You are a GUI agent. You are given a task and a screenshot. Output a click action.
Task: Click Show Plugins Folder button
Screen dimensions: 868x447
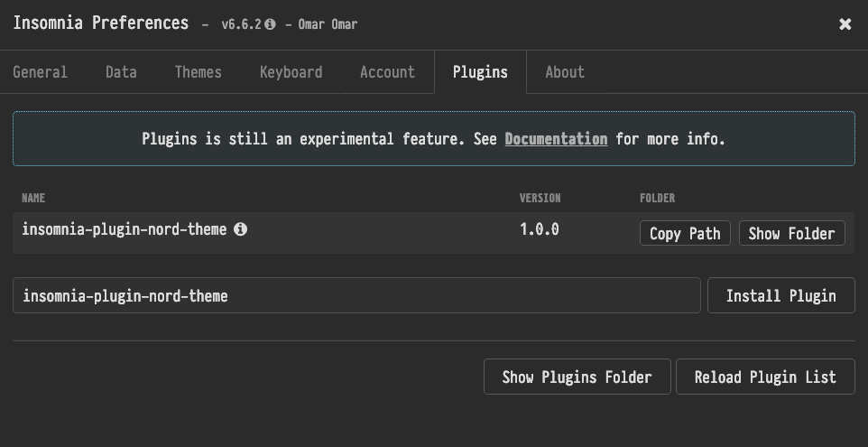(x=577, y=377)
